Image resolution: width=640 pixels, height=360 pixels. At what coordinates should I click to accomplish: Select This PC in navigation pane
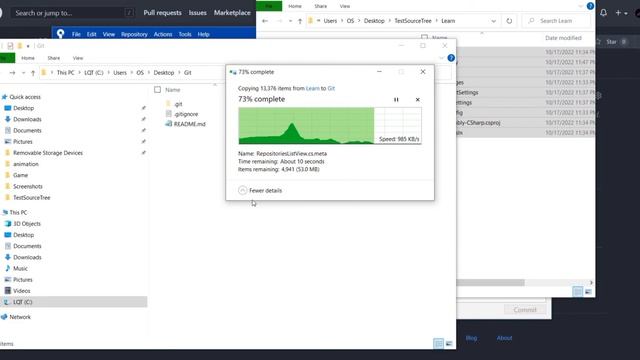(18, 213)
